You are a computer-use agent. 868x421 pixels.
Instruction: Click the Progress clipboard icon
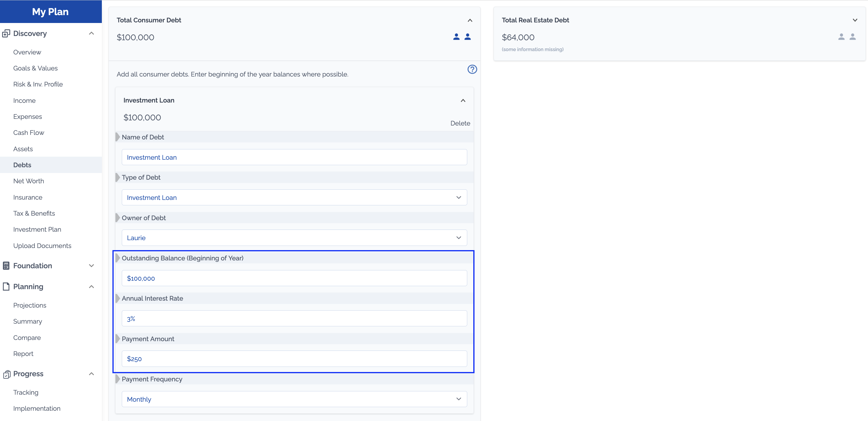[6, 374]
